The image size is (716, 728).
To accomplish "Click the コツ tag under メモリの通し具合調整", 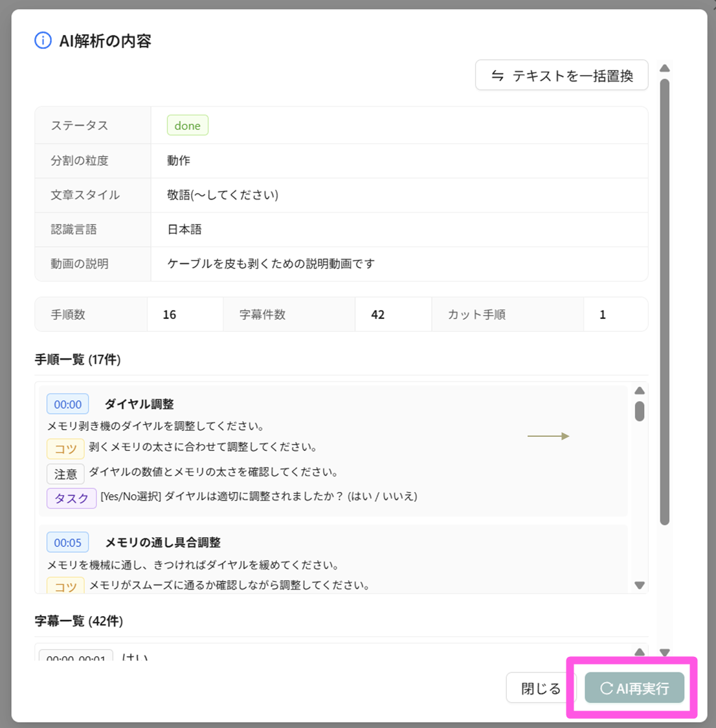I will coord(65,586).
